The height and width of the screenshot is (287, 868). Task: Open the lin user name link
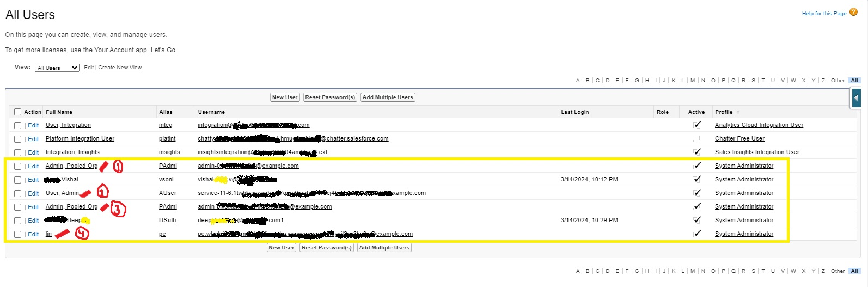[48, 234]
